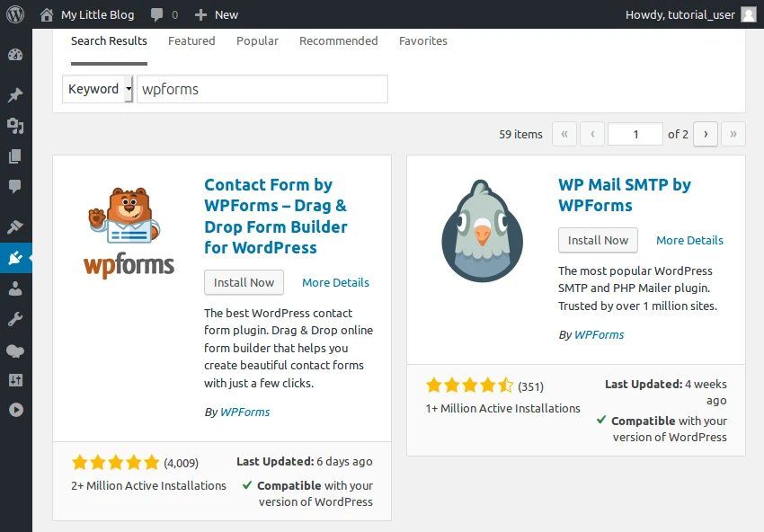Go to the next results page
The image size is (764, 532).
pos(706,134)
